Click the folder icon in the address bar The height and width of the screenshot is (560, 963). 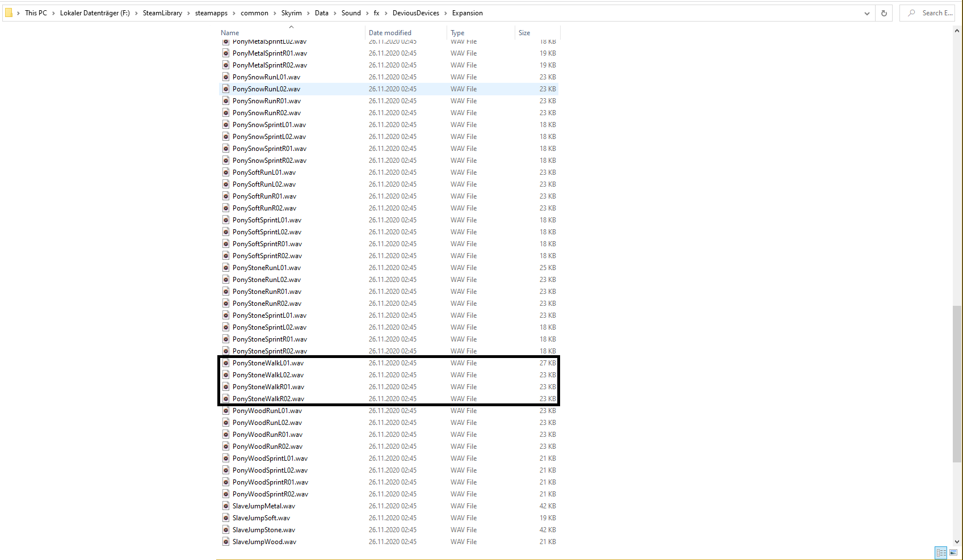[x=9, y=12]
